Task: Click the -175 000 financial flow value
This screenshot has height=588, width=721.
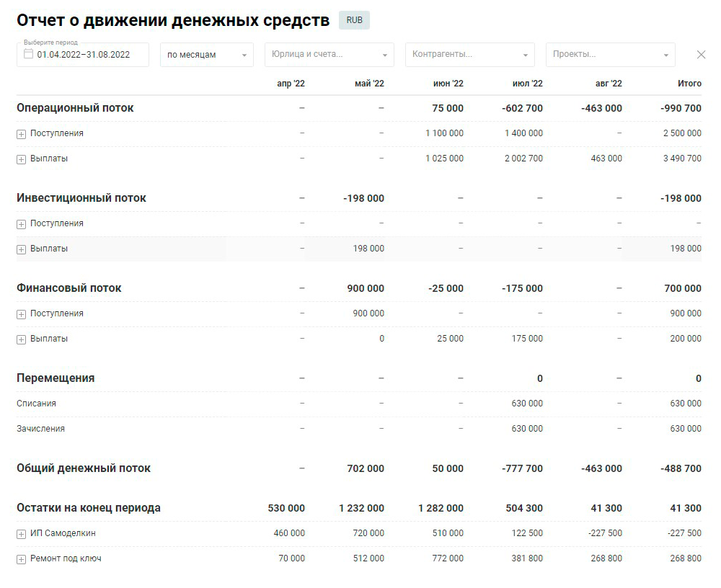Action: pyautogui.click(x=522, y=289)
